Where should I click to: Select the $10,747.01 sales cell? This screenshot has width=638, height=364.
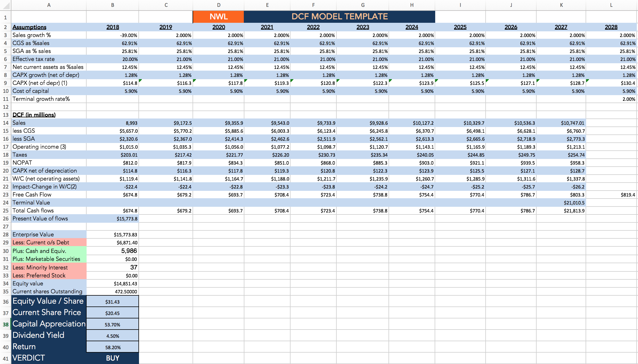[x=561, y=123]
